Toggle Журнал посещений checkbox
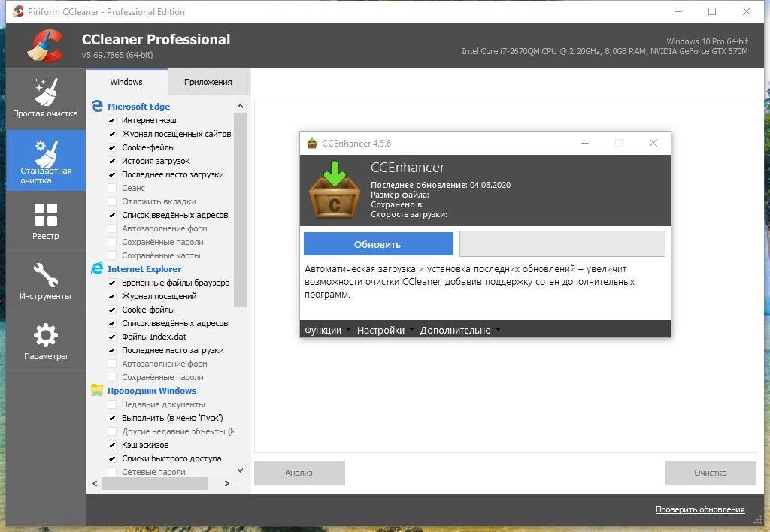770x532 pixels. pyautogui.click(x=112, y=296)
